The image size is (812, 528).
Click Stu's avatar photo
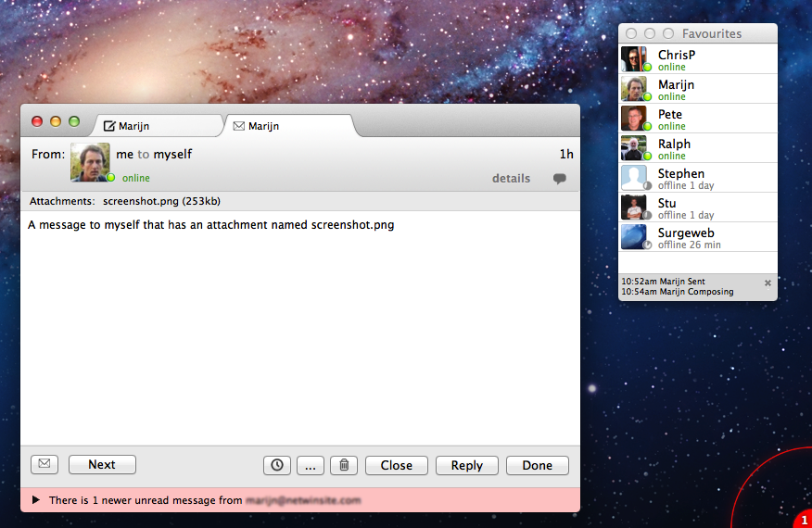[634, 207]
